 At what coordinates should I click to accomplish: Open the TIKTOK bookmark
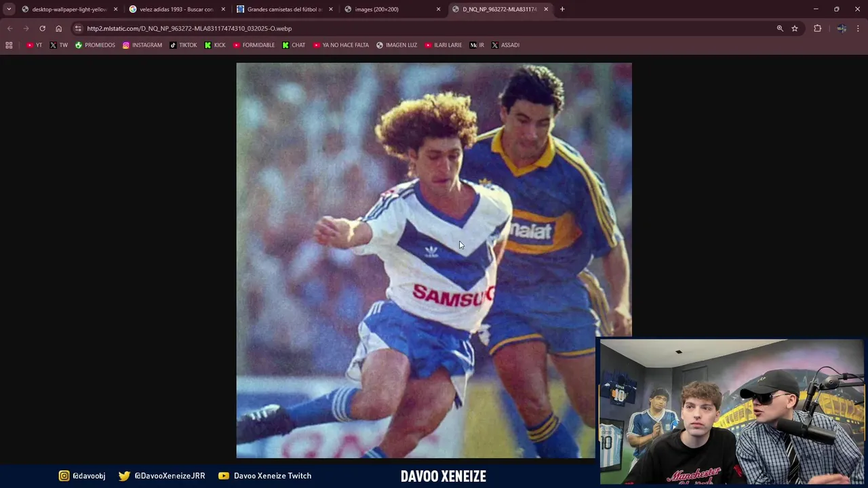(183, 45)
